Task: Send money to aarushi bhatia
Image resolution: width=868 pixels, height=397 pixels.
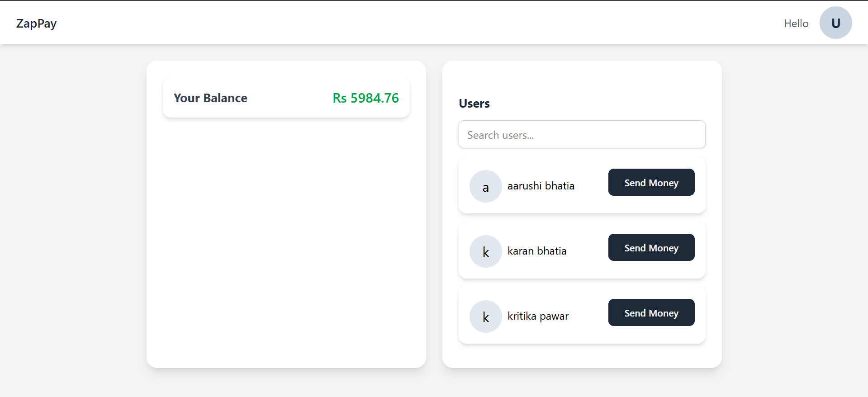Action: [651, 182]
